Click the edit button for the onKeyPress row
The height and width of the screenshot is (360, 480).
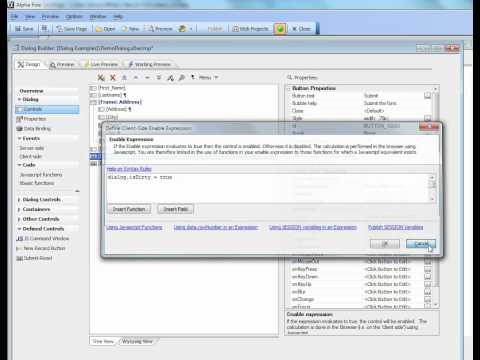[x=427, y=269]
